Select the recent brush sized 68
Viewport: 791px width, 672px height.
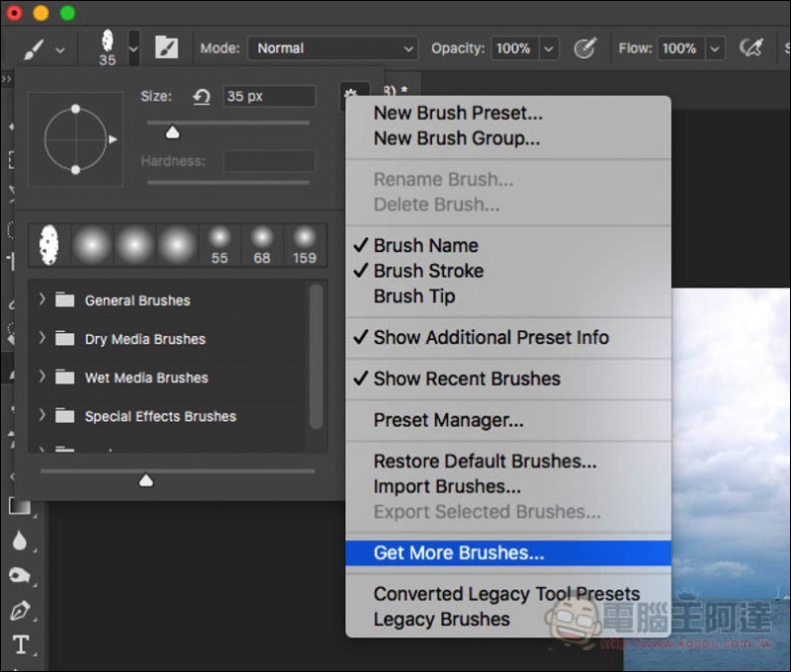click(x=262, y=245)
